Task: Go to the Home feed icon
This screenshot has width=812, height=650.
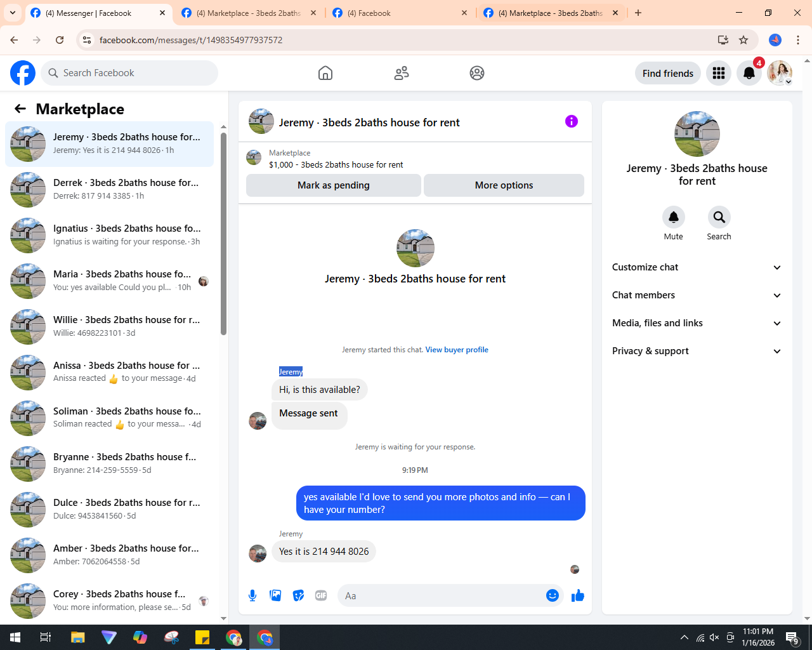Action: tap(325, 73)
